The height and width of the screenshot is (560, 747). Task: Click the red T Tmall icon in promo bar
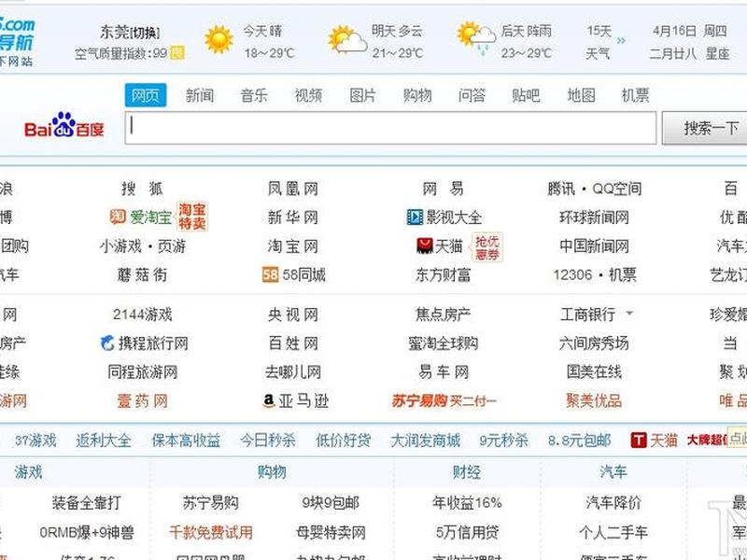(x=639, y=440)
